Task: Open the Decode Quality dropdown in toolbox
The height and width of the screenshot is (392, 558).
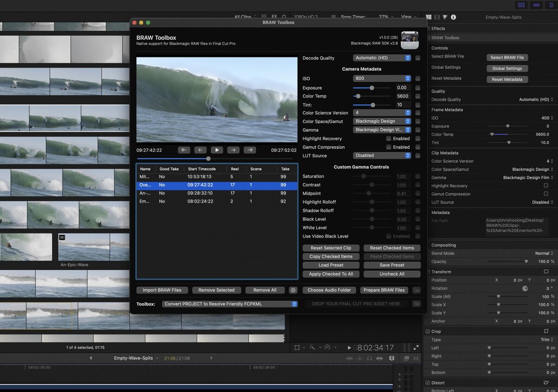Action: coord(382,58)
